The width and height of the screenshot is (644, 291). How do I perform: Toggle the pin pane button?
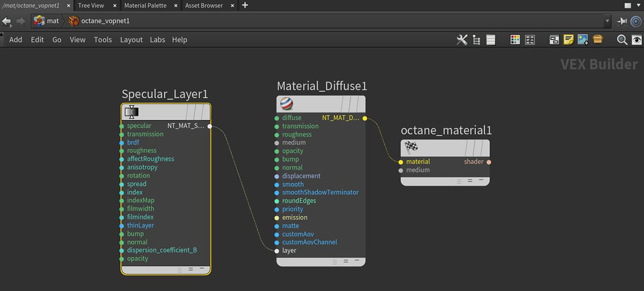[x=623, y=21]
